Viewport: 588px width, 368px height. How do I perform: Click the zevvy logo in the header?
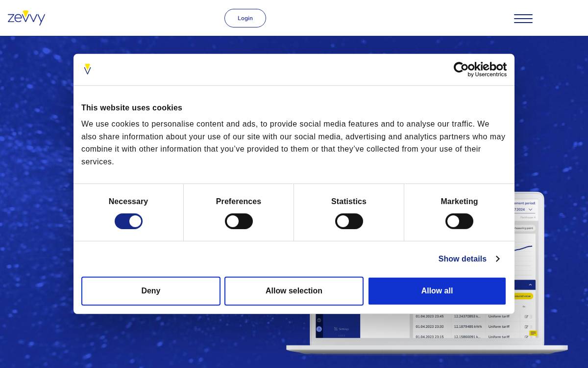(26, 18)
